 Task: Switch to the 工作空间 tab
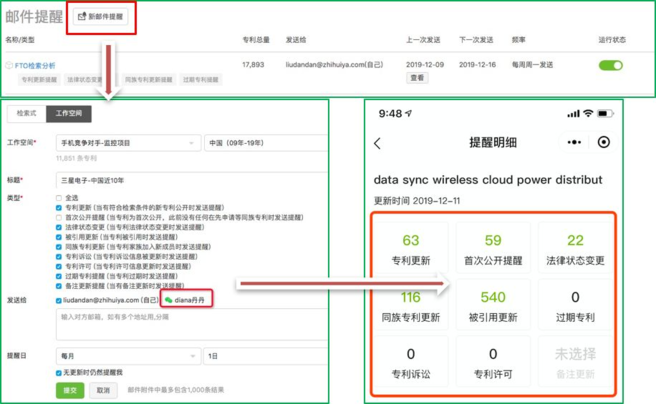point(71,114)
